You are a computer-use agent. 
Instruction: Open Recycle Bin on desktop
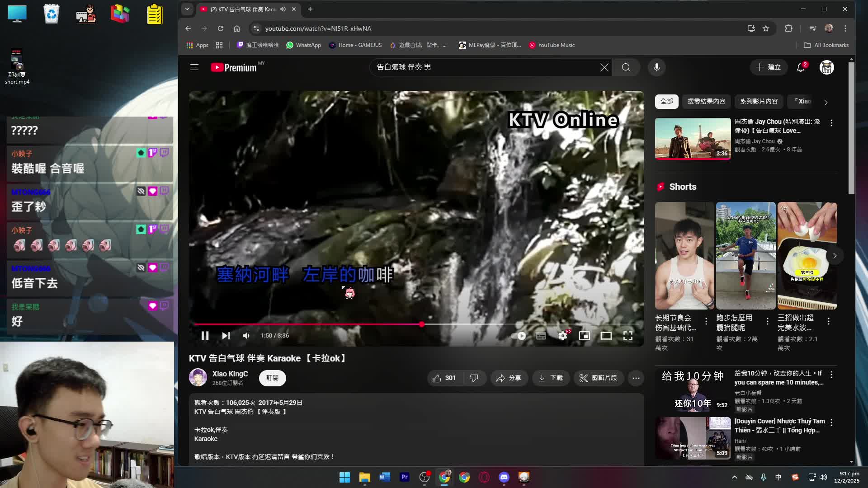pyautogui.click(x=52, y=14)
